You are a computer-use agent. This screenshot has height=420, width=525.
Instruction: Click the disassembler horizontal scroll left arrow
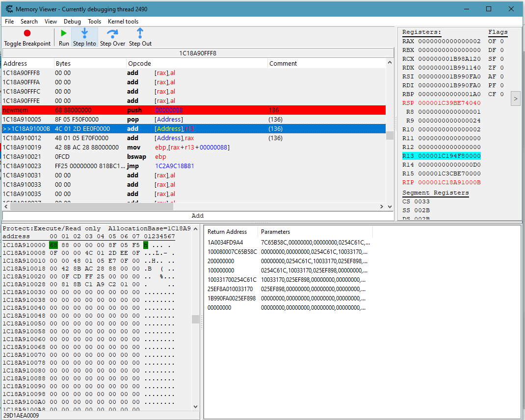[x=6, y=207]
